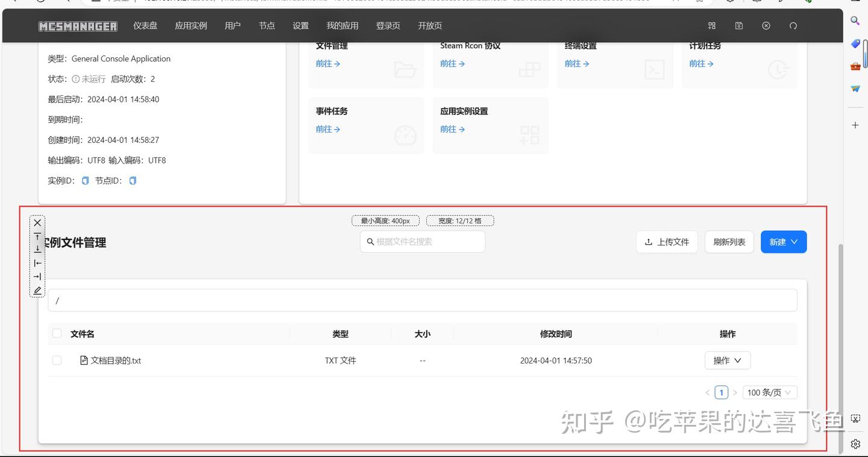The image size is (868, 457).
Task: Move the card down with the down-arrow icon
Action: (37, 250)
